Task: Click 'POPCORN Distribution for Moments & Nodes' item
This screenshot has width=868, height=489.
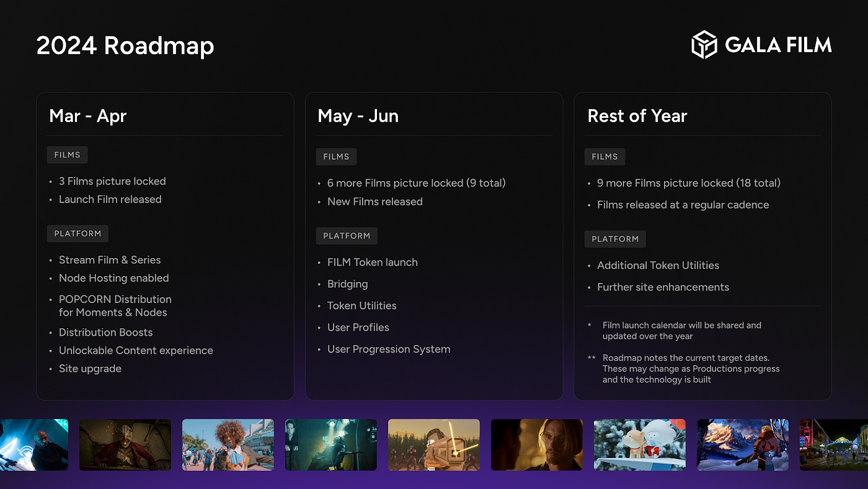Action: tap(115, 306)
